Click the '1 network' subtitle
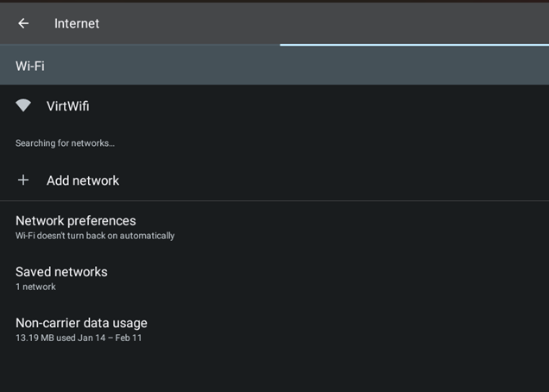The width and height of the screenshot is (549, 392). (x=35, y=287)
